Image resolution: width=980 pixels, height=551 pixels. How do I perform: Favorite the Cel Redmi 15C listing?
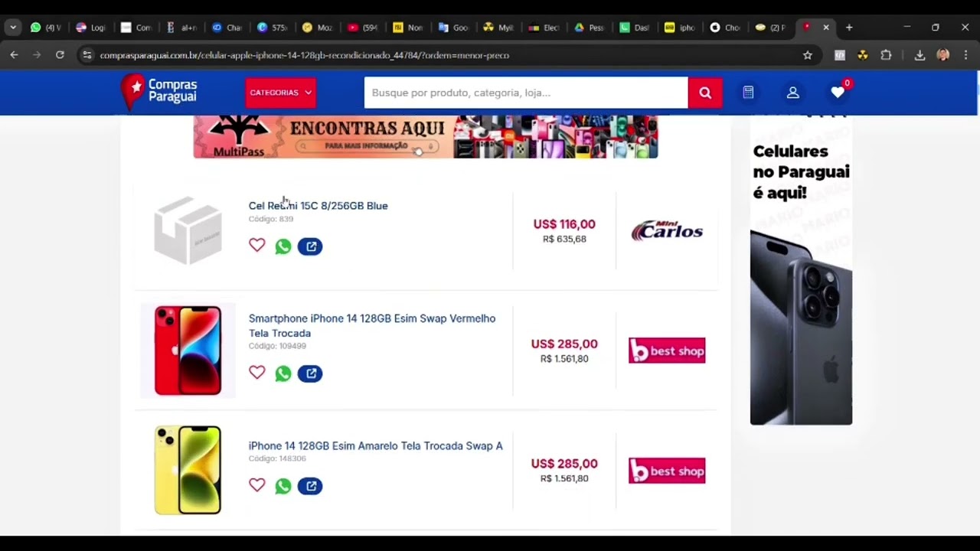[x=256, y=245]
